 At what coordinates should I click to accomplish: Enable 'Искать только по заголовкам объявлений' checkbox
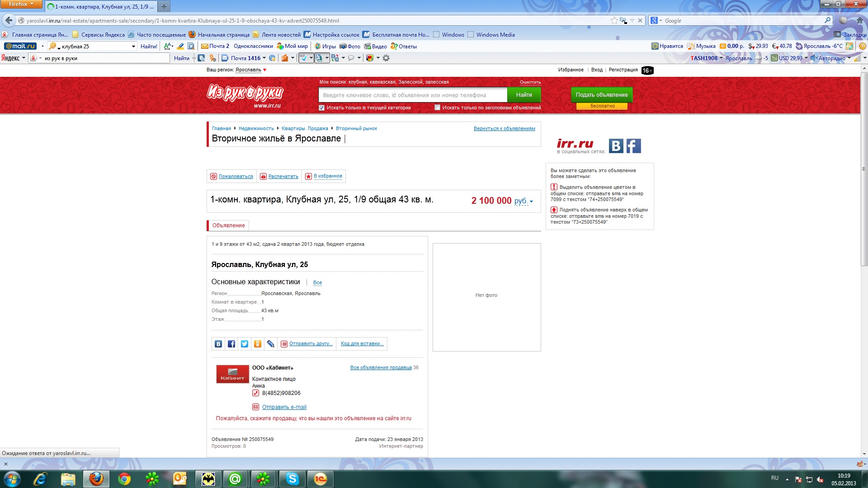pos(437,108)
